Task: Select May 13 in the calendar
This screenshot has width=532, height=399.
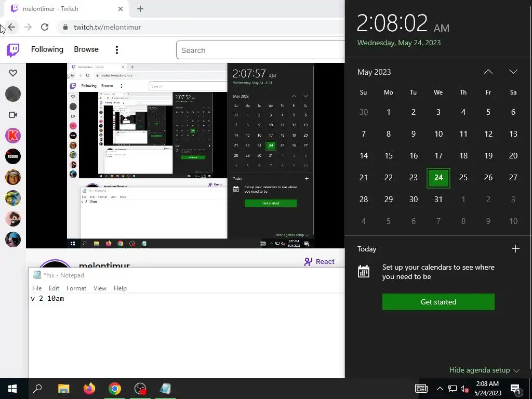Action: click(513, 134)
